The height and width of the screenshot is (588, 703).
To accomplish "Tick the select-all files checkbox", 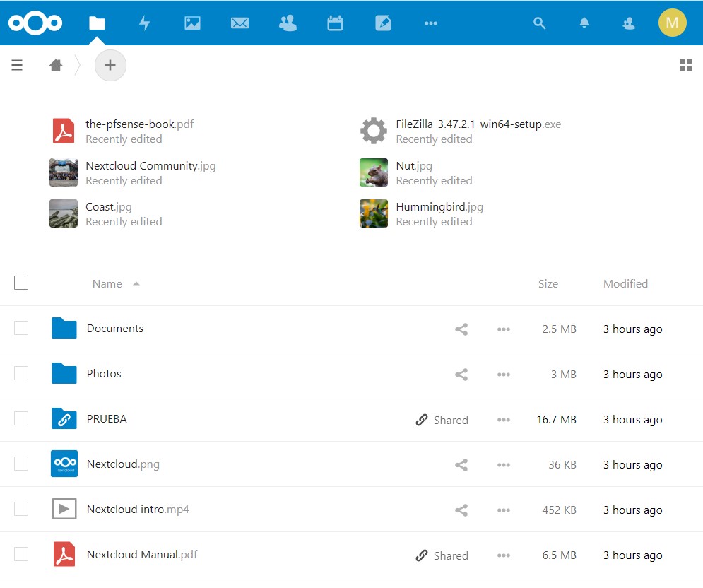I will tap(21, 283).
